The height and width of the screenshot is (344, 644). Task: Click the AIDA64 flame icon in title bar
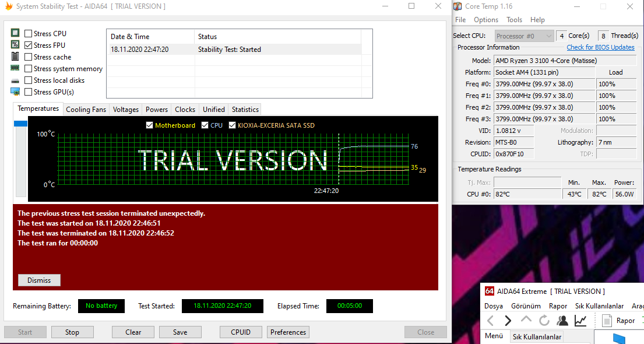click(8, 6)
